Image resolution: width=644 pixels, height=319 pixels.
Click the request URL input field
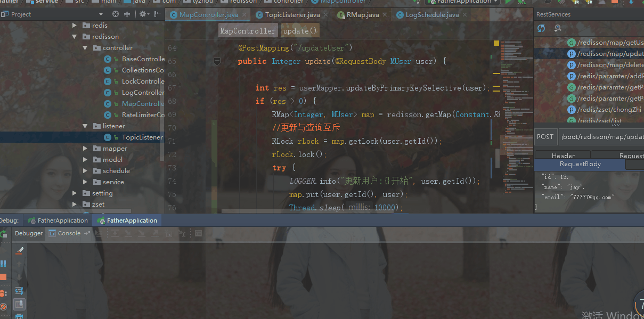(601, 137)
